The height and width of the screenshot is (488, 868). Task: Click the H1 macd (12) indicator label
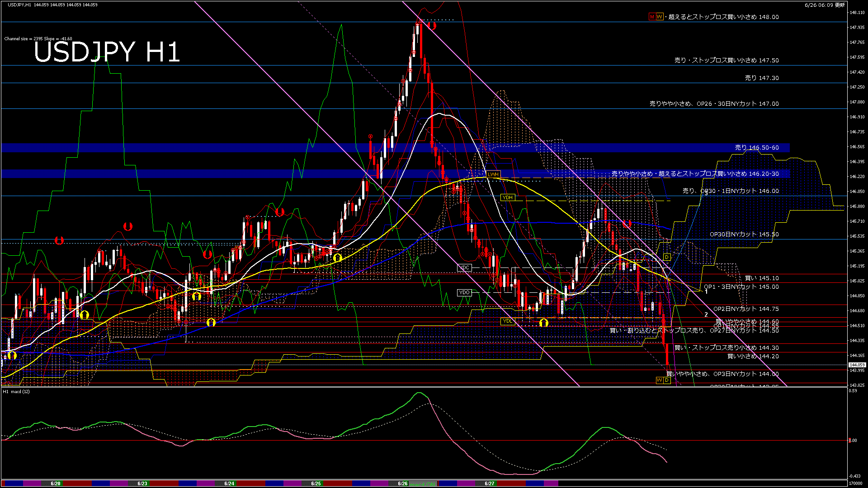(x=17, y=392)
